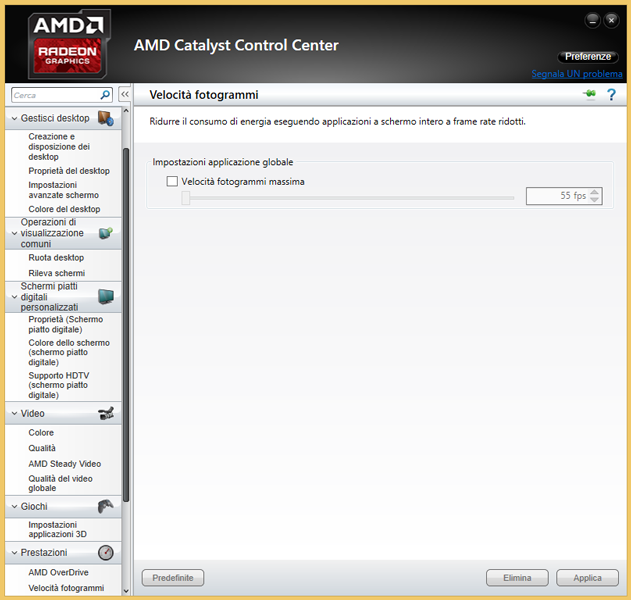Open Colore dello schermo (schermo piatto digitale)
Viewport: 631px width, 600px height.
[x=69, y=352]
